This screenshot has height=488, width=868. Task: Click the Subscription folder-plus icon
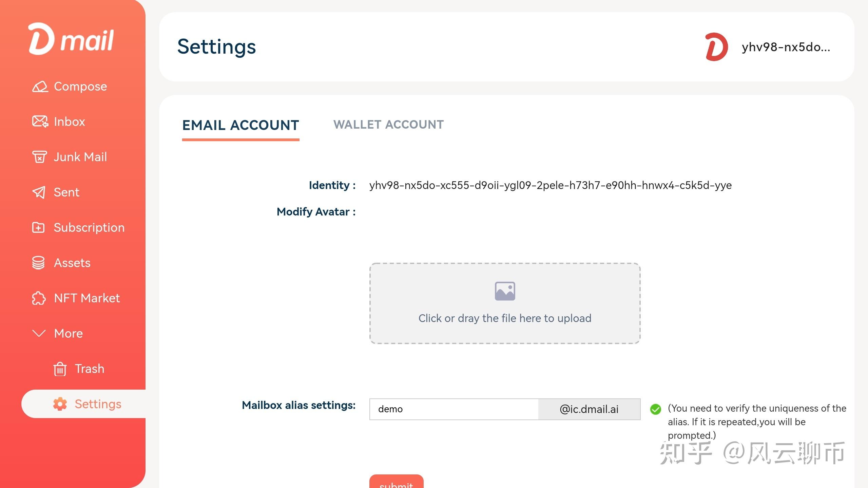[x=38, y=227]
